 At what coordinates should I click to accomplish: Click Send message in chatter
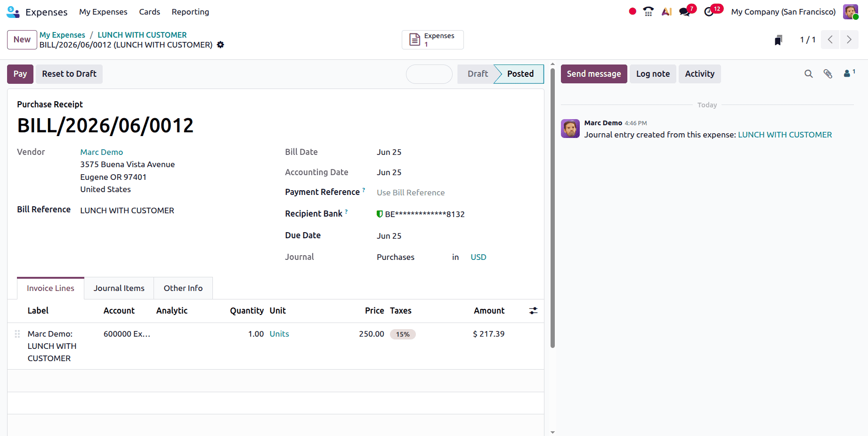tap(594, 74)
